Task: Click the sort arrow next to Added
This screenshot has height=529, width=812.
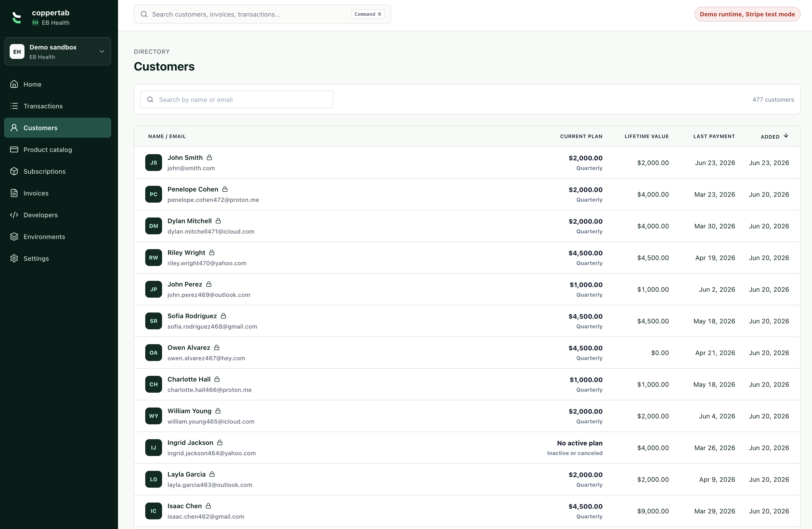Action: [x=786, y=136]
